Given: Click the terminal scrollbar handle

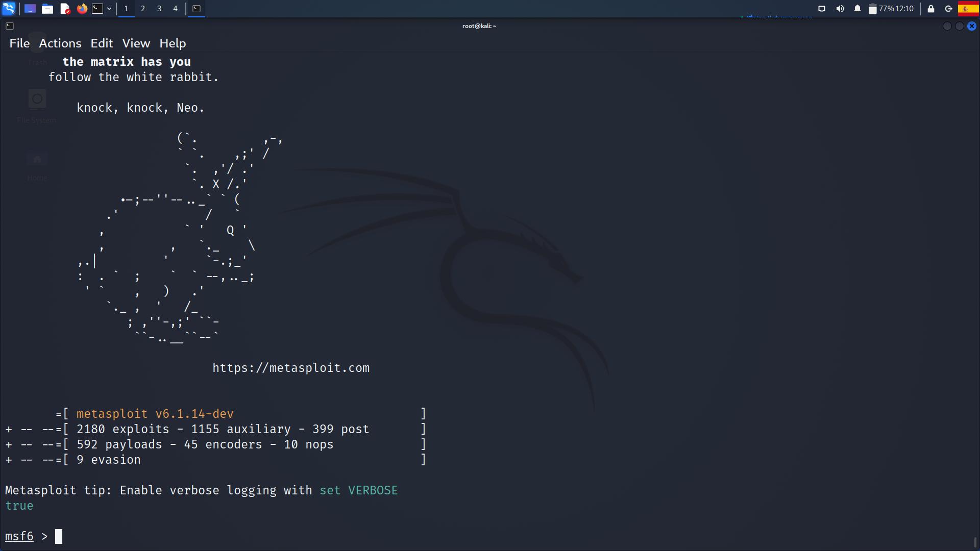Looking at the screenshot, I should click(975, 542).
